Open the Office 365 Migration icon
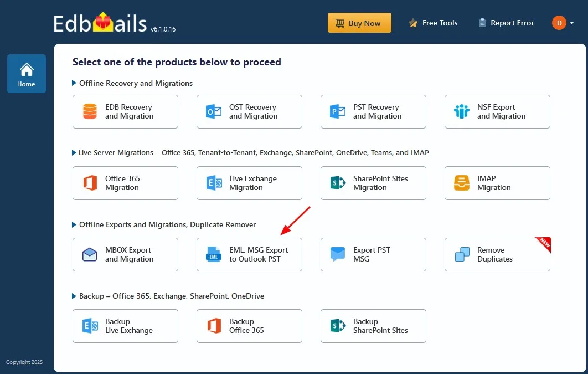The width and height of the screenshot is (588, 374). coord(90,183)
